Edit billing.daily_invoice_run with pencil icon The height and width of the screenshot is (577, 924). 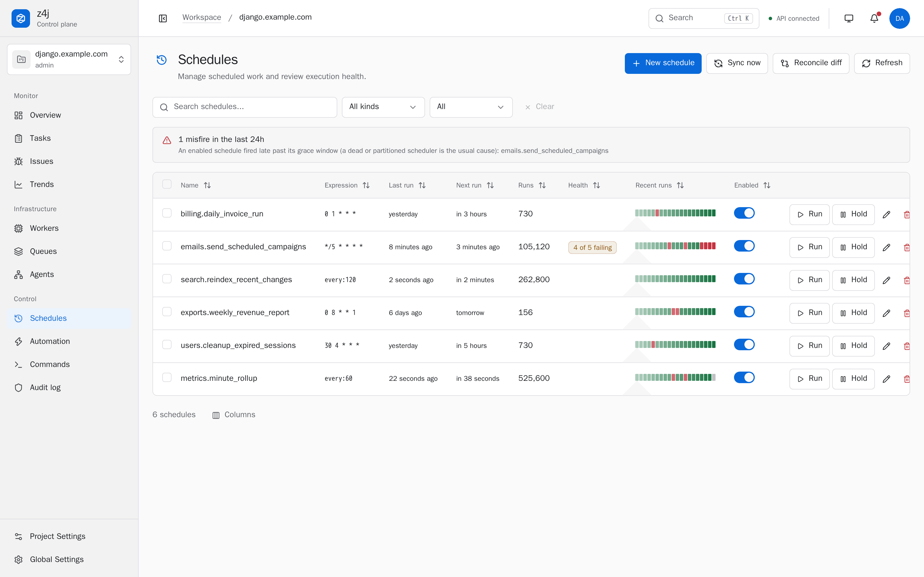click(x=886, y=214)
